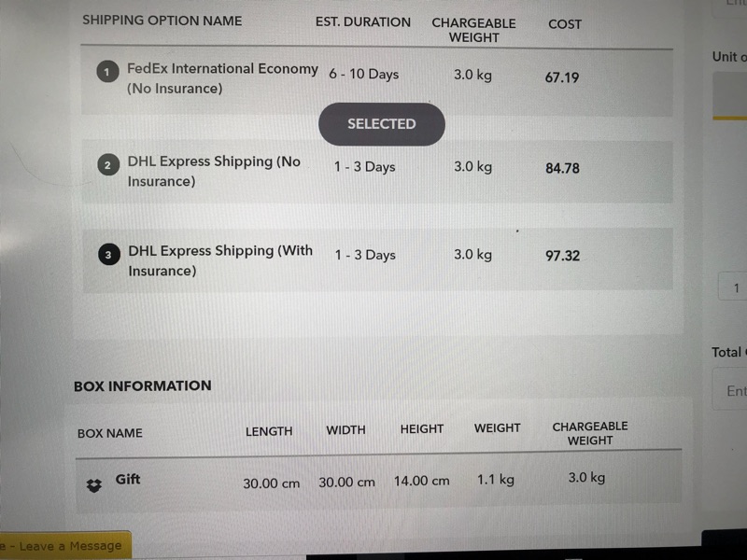Focus the input field below Total label

point(733,390)
